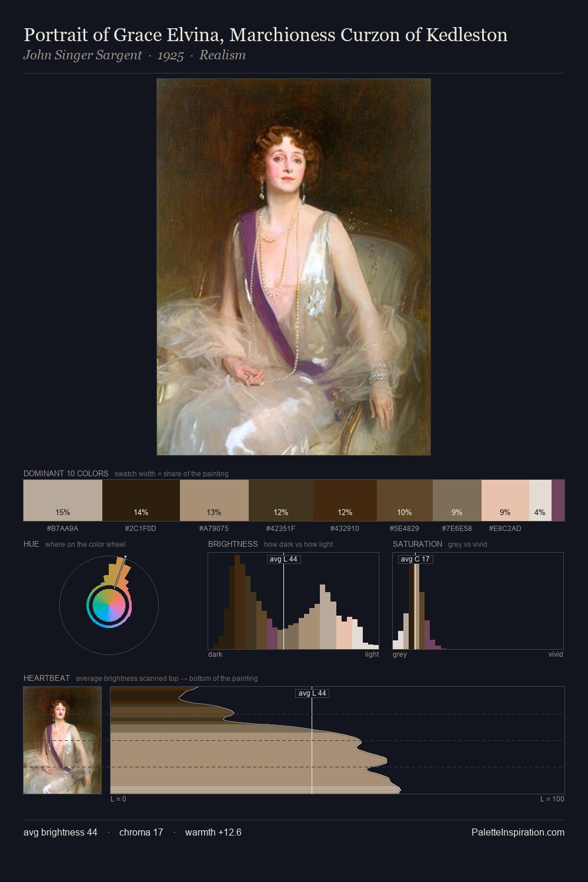Click the 'avg L 44' label in brightness histogram
Screen dimensions: 588x882
pyautogui.click(x=283, y=559)
